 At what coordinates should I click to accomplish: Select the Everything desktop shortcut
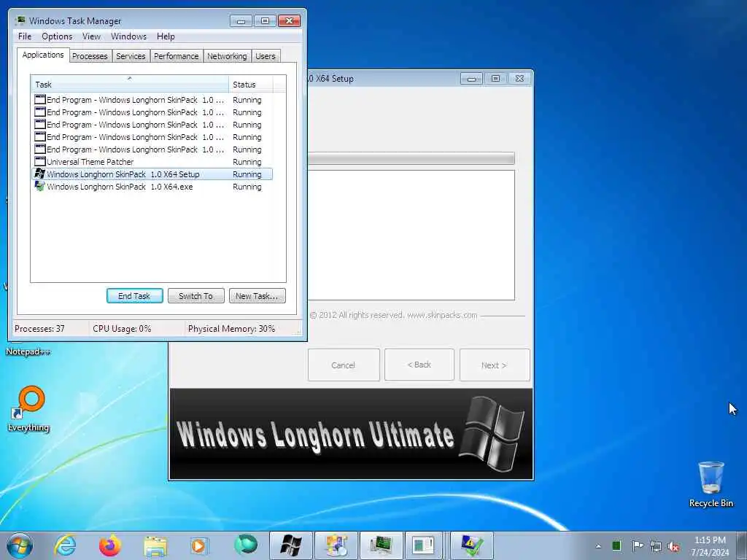pos(28,408)
